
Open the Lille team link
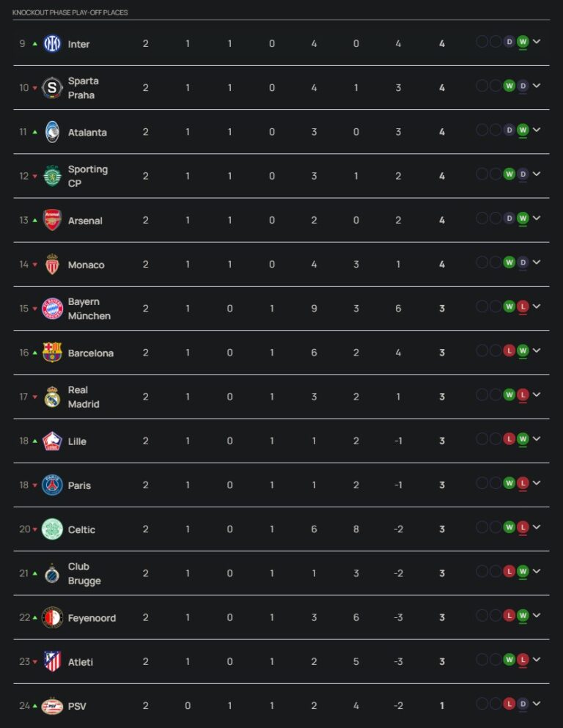pos(77,441)
